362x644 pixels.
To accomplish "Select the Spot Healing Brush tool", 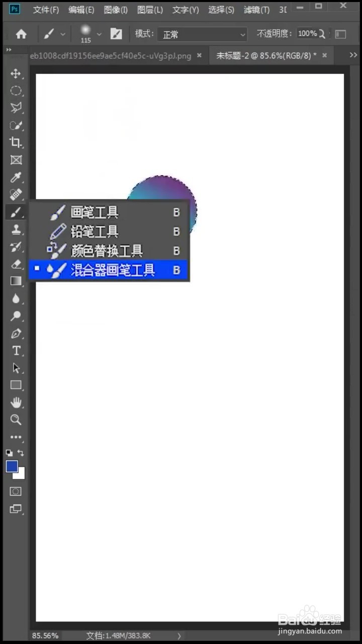I will [x=16, y=195].
